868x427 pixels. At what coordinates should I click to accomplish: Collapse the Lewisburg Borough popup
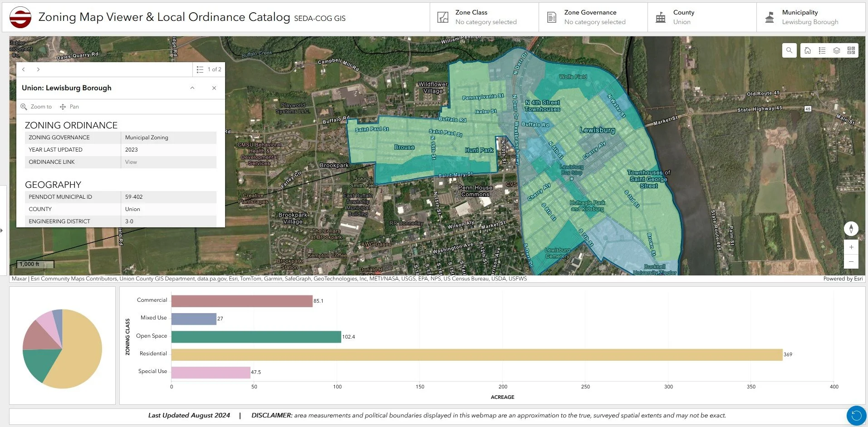(x=192, y=88)
